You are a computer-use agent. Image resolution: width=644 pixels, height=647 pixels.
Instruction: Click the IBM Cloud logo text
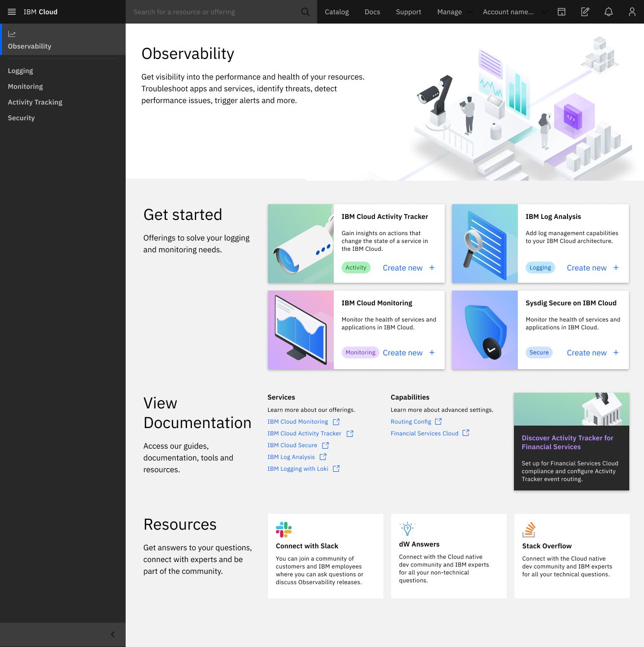(x=40, y=12)
